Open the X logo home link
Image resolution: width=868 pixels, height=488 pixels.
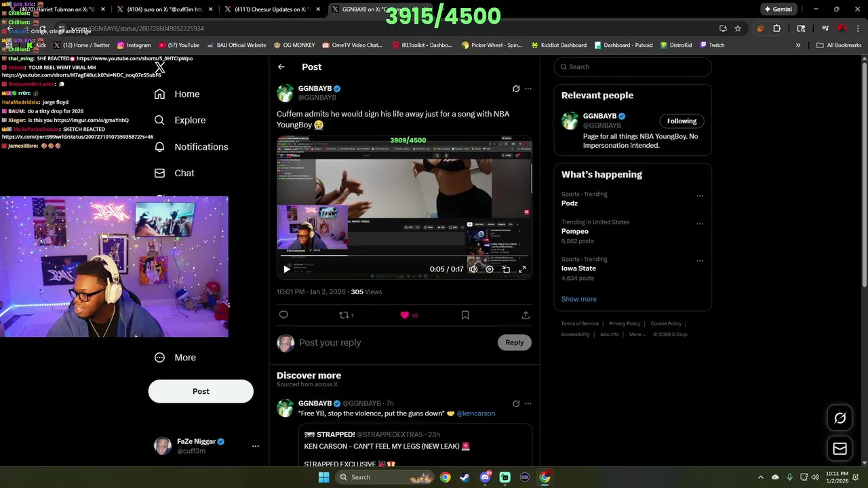(x=160, y=67)
